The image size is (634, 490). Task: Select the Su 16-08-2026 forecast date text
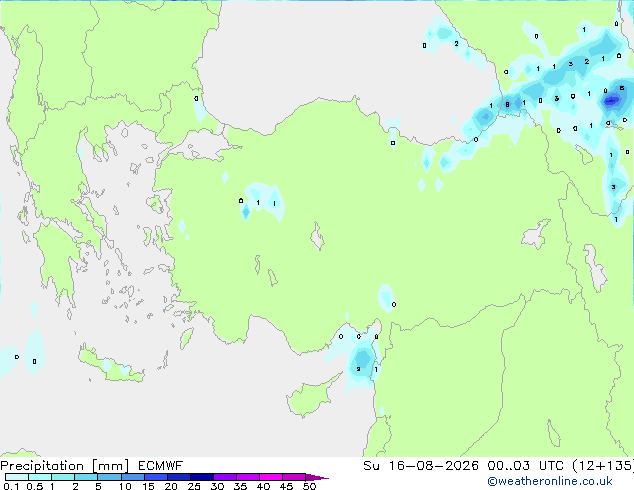tap(421, 466)
